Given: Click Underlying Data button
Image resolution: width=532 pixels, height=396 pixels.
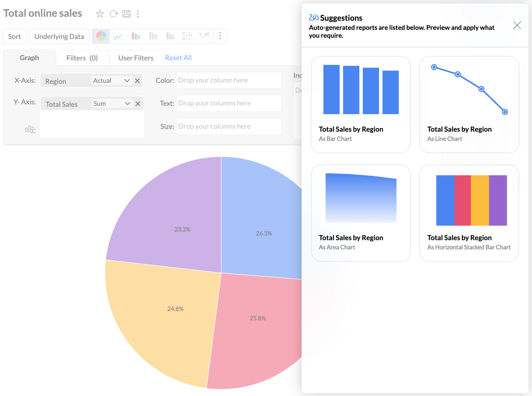Looking at the screenshot, I should 58,36.
